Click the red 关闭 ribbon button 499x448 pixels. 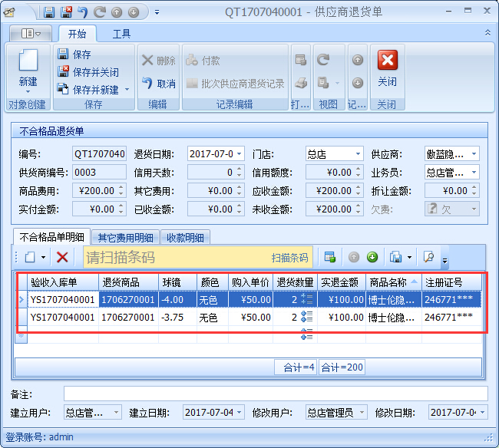click(x=387, y=69)
